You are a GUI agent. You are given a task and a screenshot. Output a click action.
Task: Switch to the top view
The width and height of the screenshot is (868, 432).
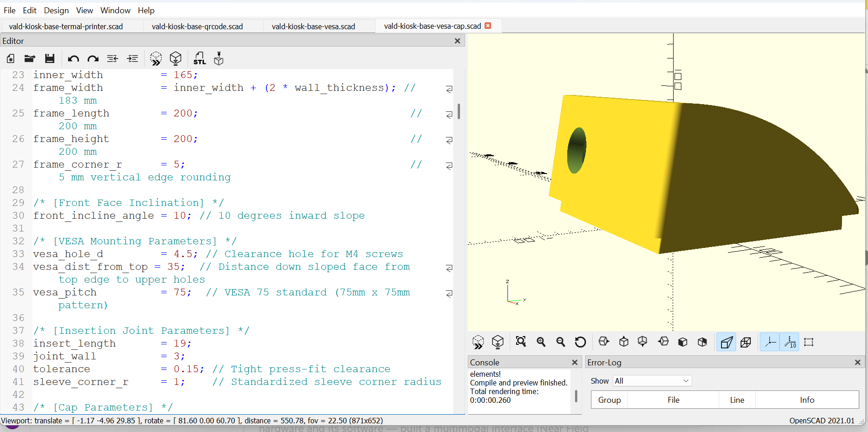(x=624, y=342)
